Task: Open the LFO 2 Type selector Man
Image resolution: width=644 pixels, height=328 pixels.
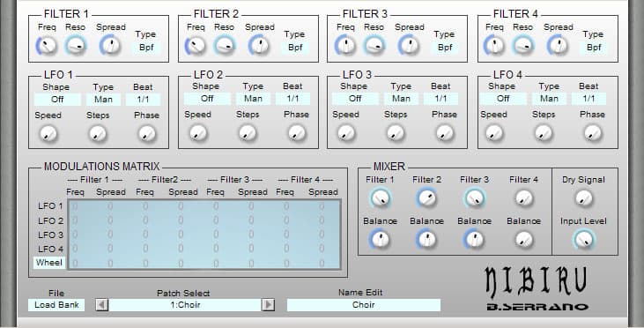Action: click(253, 99)
